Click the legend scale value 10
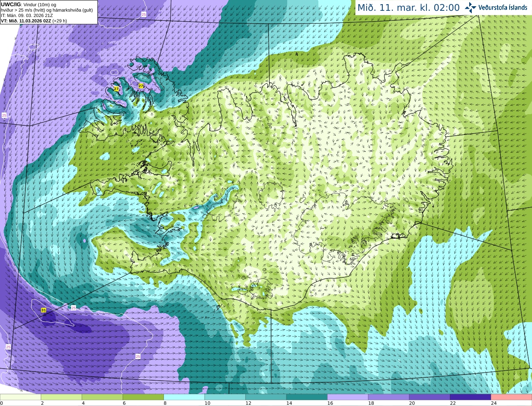 [x=207, y=403]
